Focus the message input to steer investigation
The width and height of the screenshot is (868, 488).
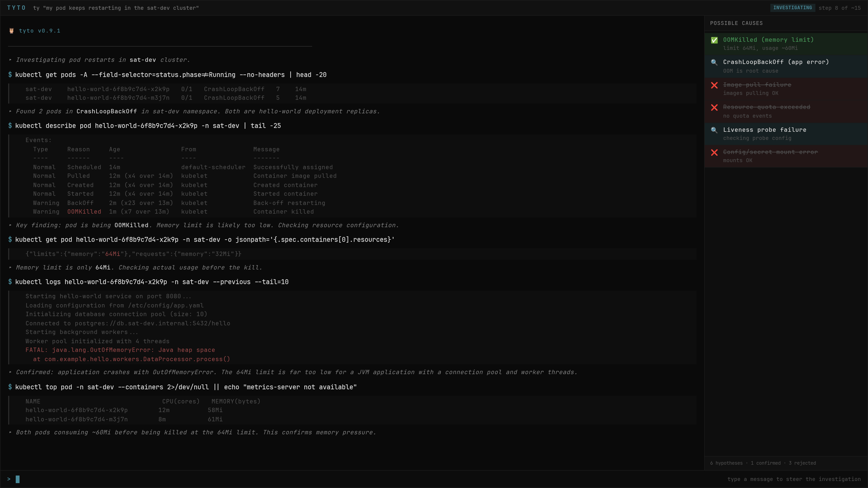click(x=337, y=479)
